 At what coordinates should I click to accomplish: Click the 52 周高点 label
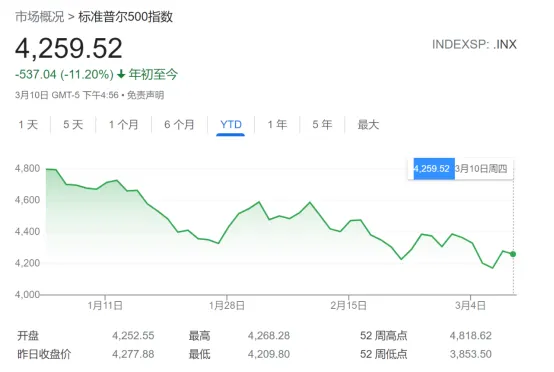click(x=384, y=335)
